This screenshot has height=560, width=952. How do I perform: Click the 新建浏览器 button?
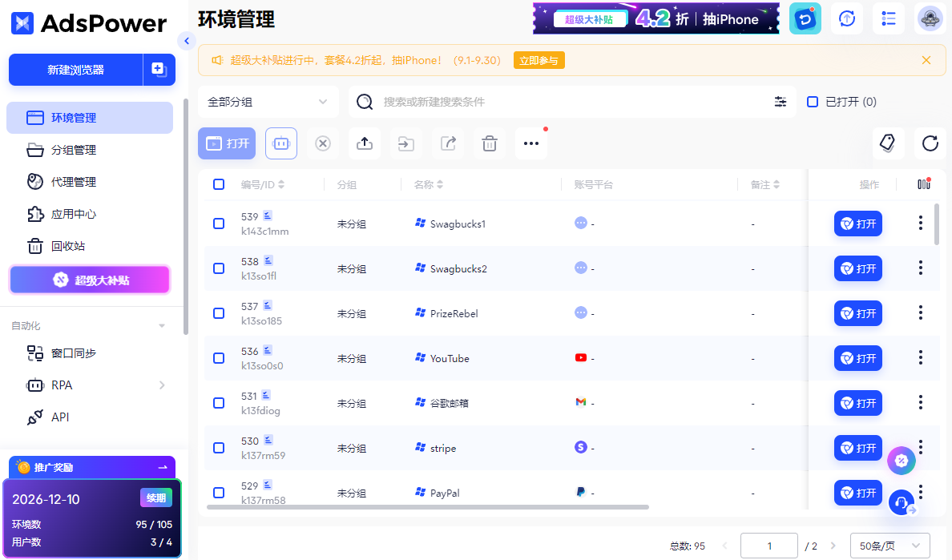tap(76, 70)
